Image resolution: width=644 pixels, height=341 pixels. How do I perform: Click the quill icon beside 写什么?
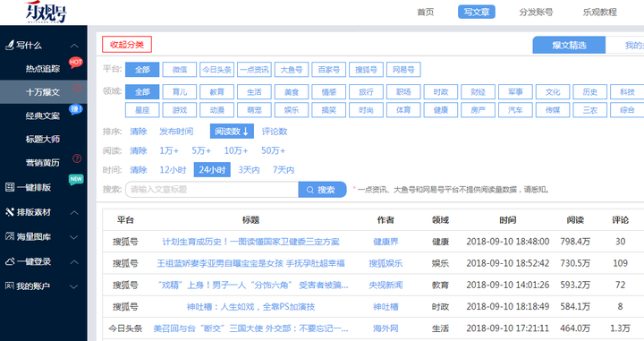tap(10, 45)
